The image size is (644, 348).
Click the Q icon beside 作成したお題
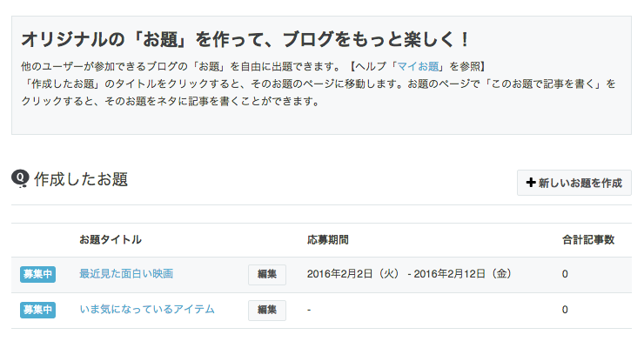pos(20,178)
